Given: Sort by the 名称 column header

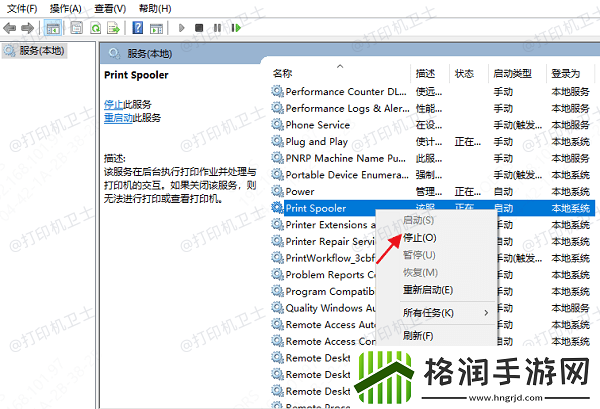Looking at the screenshot, I should pyautogui.click(x=282, y=73).
